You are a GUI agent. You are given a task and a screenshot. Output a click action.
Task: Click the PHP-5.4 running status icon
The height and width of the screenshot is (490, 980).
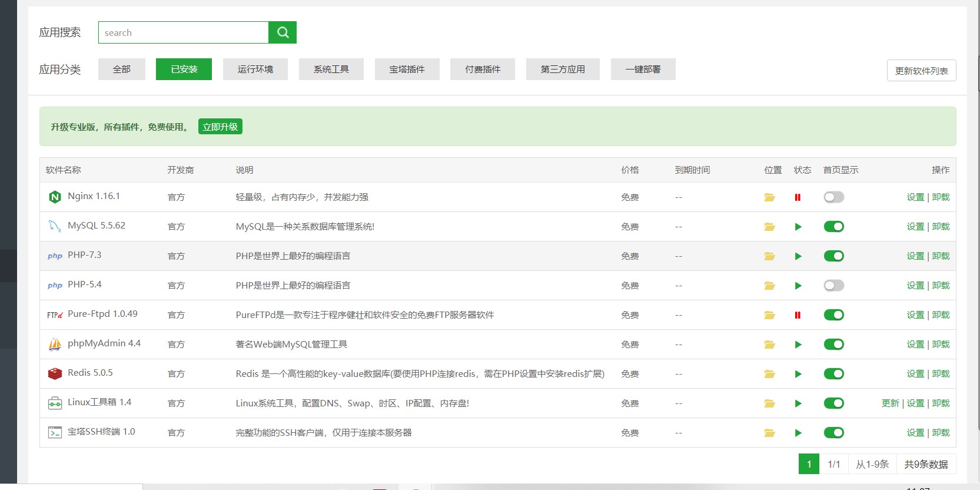(798, 286)
